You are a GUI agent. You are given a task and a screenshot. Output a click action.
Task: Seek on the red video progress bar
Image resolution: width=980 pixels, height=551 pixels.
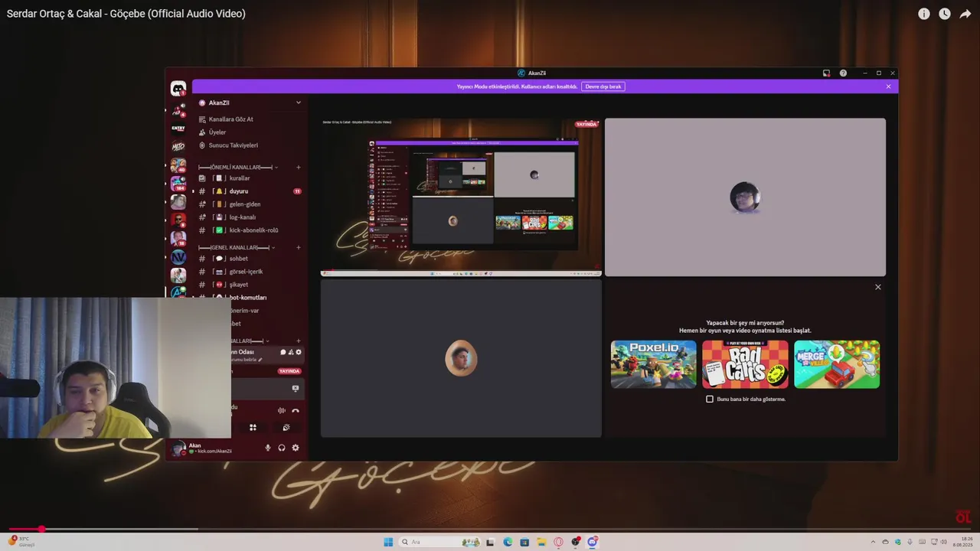490,529
